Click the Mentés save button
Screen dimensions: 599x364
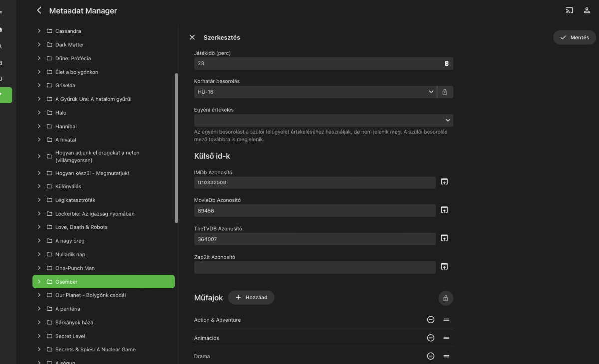click(574, 37)
